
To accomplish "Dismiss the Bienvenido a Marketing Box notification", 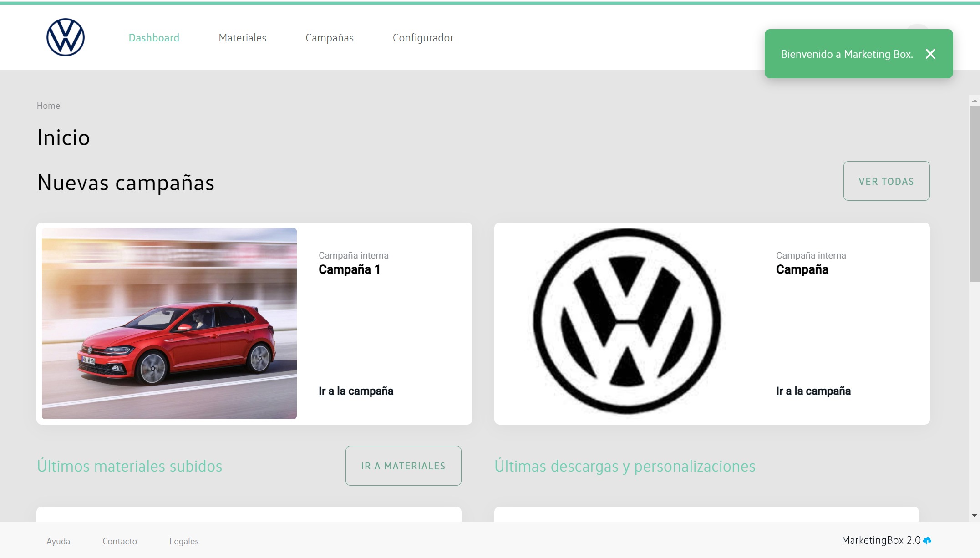I will click(x=930, y=54).
